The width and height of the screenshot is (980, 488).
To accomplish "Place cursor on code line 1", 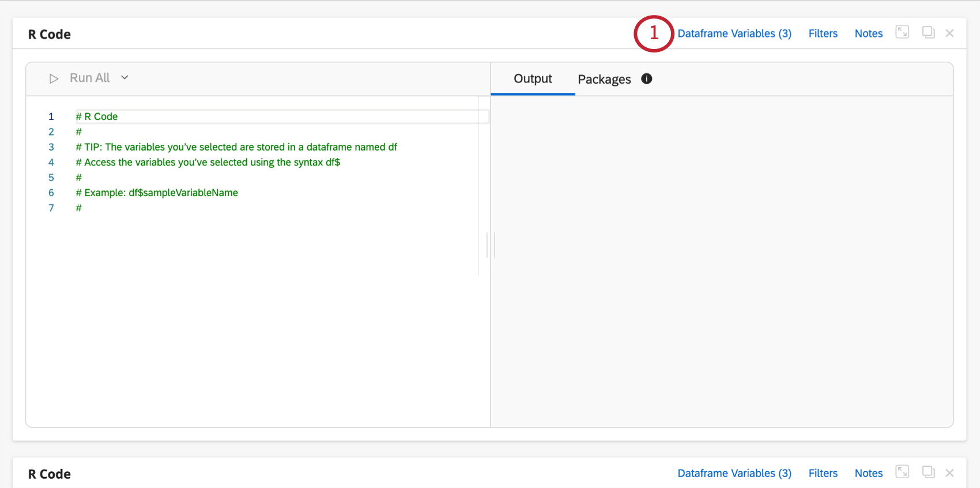I will click(231, 117).
